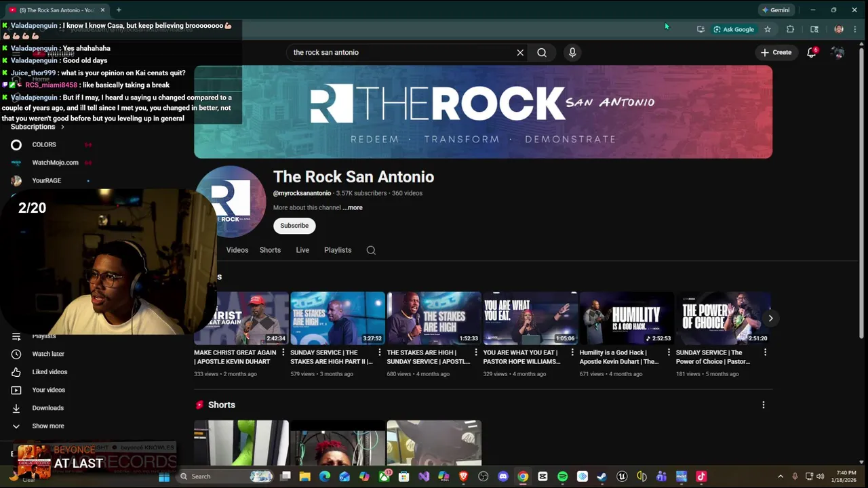Image resolution: width=868 pixels, height=488 pixels.
Task: Click the search magnifier button
Action: [542, 52]
